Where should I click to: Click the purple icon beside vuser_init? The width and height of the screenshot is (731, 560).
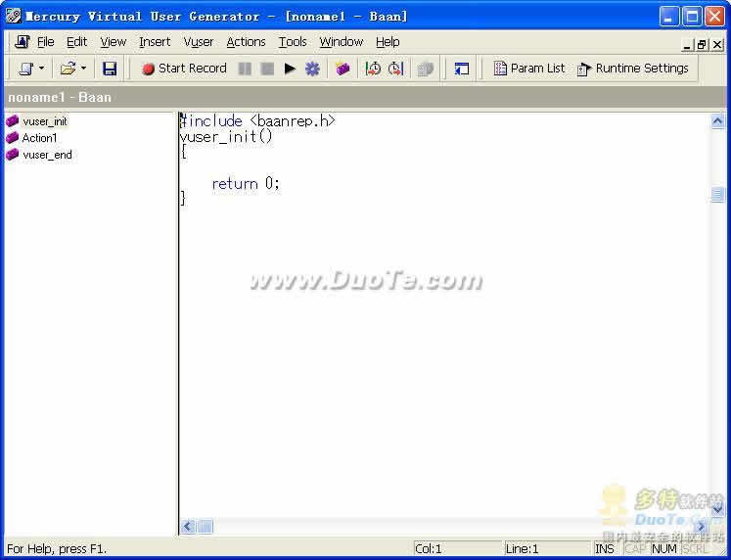click(x=12, y=121)
